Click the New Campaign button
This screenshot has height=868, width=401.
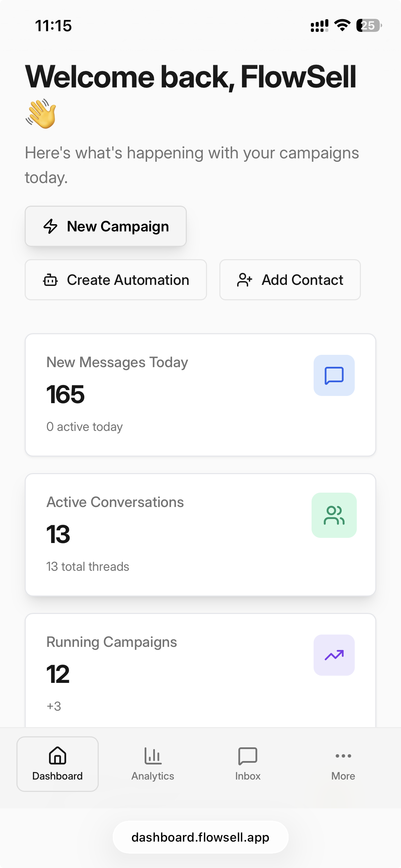[106, 226]
